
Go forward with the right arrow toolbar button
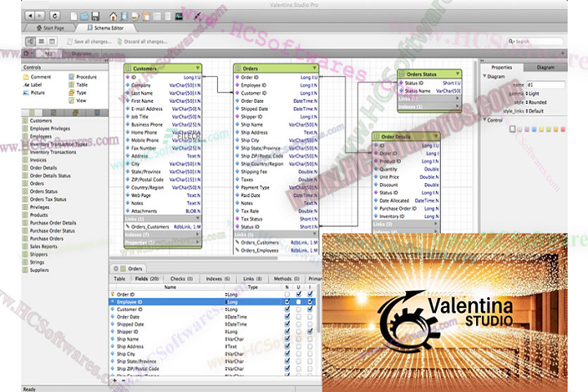point(40,16)
